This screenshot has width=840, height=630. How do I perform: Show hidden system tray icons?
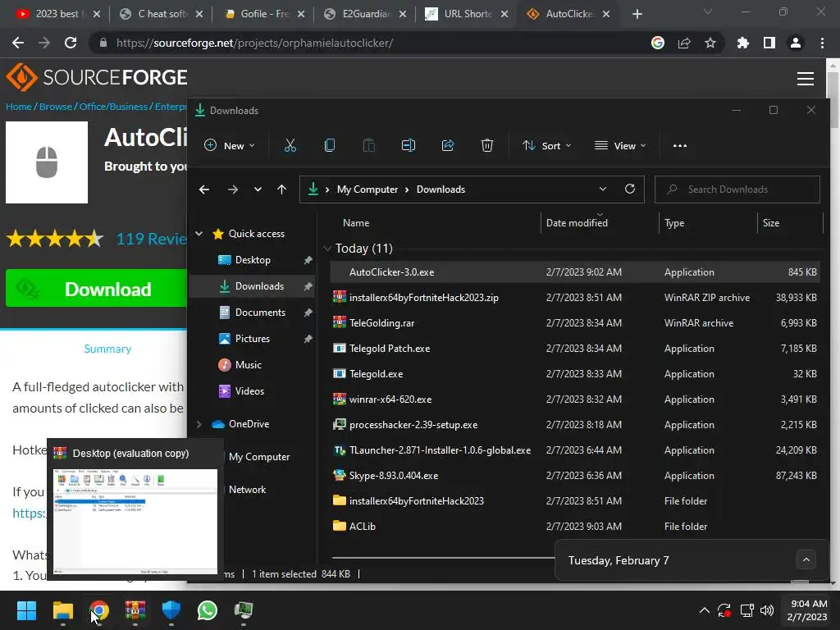(x=705, y=610)
